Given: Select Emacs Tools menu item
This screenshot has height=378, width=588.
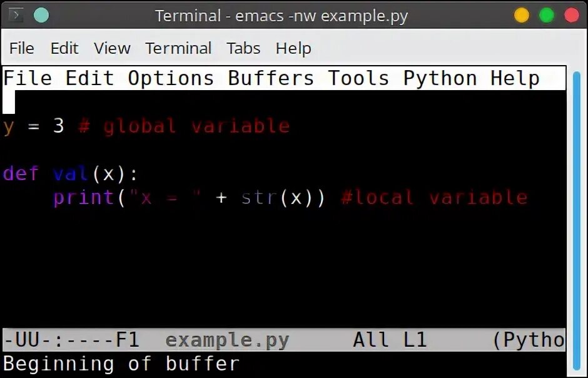Looking at the screenshot, I should click(x=359, y=78).
